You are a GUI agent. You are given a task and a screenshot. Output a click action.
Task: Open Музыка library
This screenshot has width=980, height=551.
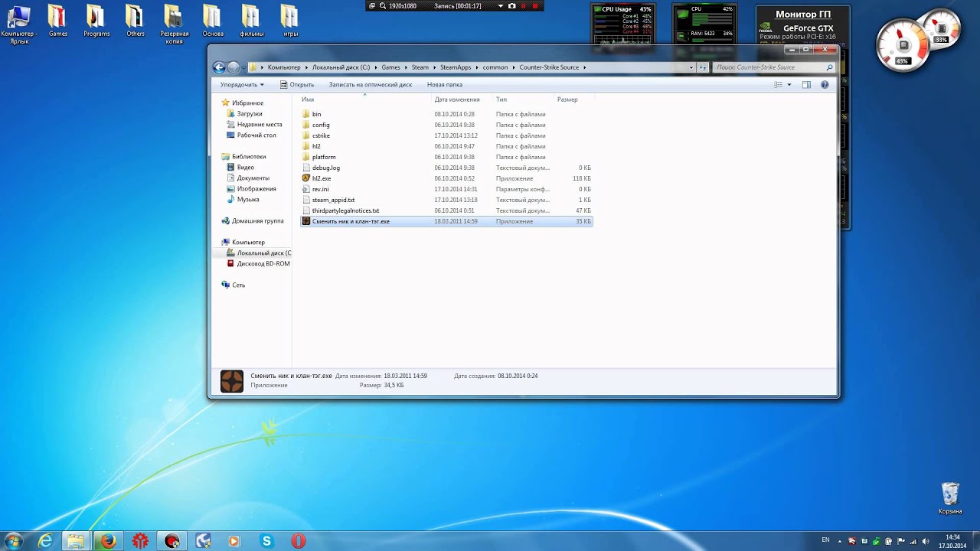248,199
